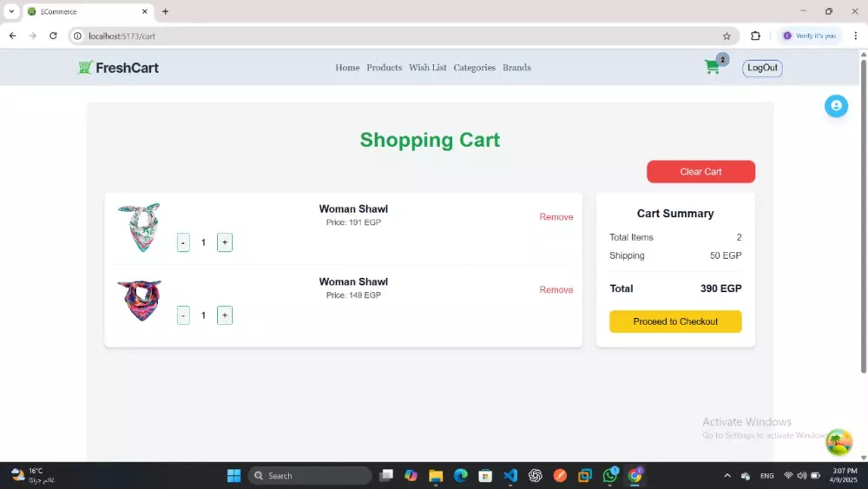The width and height of the screenshot is (868, 489).
Task: Open a new browser tab
Action: tap(165, 11)
